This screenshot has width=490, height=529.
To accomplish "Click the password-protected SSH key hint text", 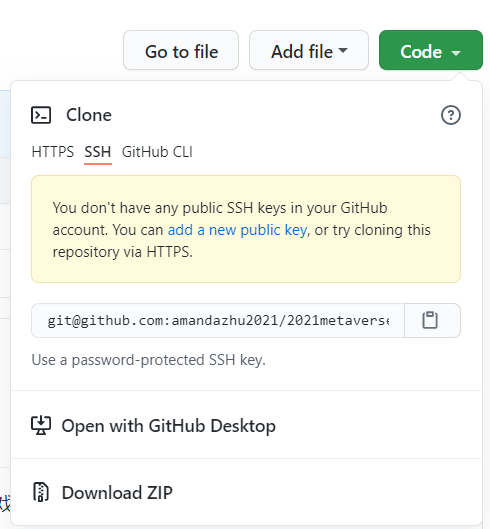I will pos(148,360).
